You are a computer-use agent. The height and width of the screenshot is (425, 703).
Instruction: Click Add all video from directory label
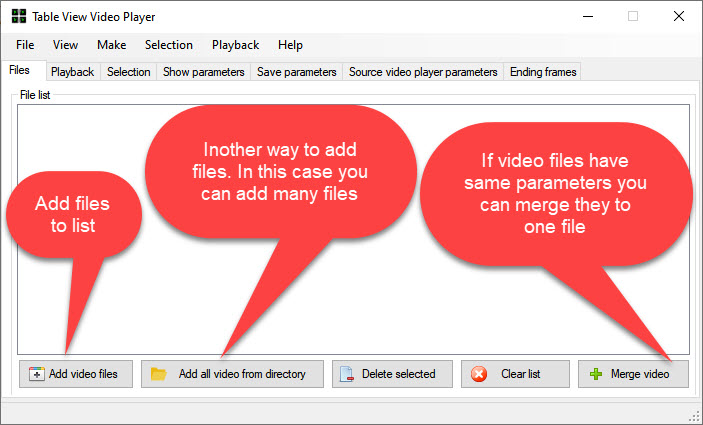click(x=242, y=374)
